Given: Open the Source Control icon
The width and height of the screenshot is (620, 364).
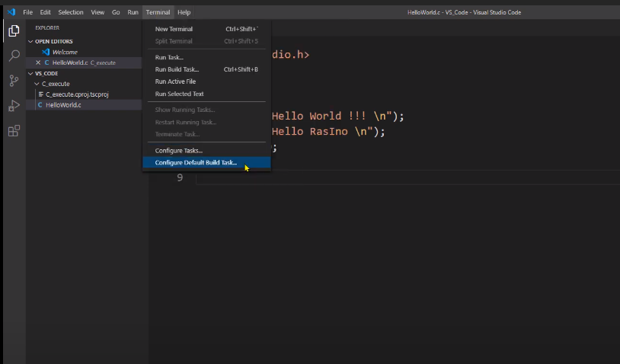Looking at the screenshot, I should [14, 81].
